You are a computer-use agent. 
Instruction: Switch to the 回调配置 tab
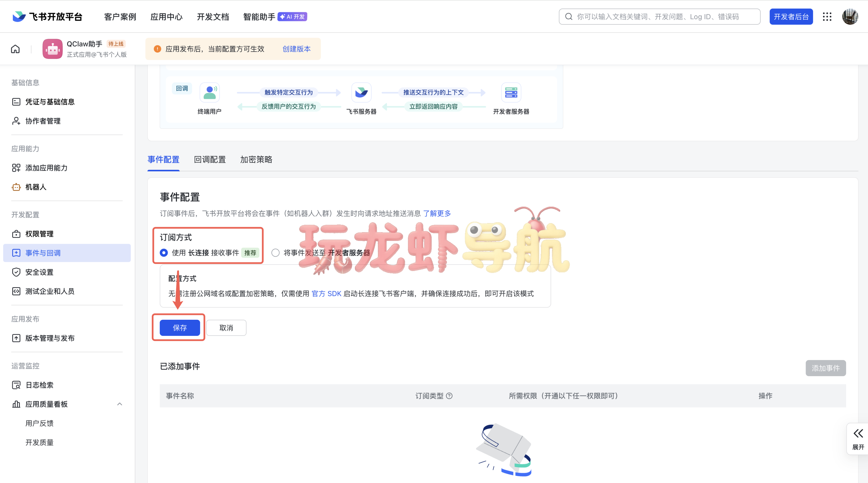210,160
